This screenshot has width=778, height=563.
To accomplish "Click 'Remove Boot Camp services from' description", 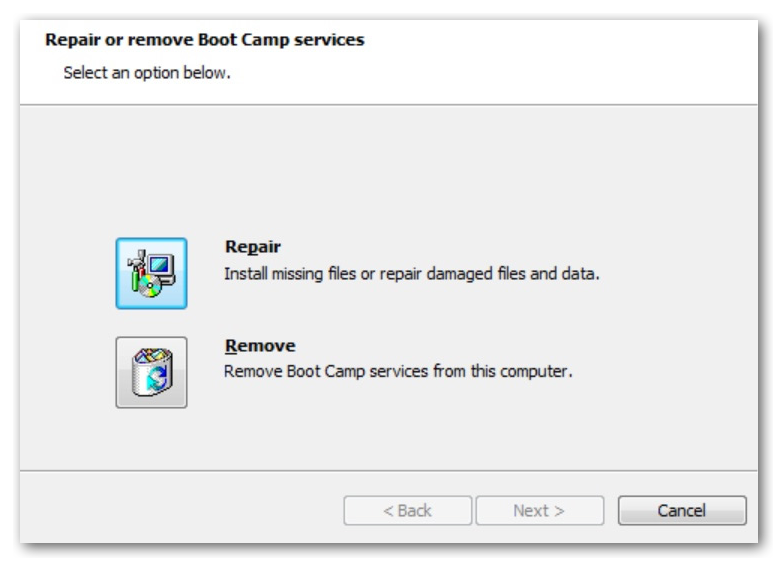I will pos(345,372).
